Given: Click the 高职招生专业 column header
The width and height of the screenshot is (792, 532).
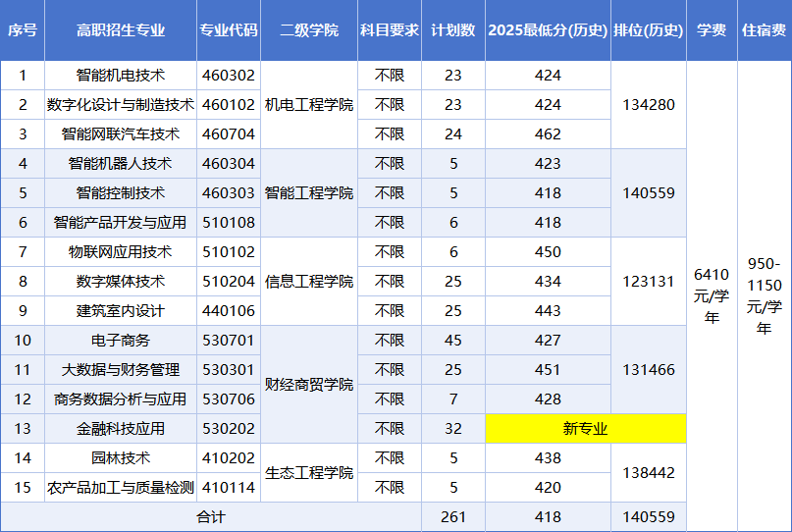Looking at the screenshot, I should pyautogui.click(x=121, y=30).
